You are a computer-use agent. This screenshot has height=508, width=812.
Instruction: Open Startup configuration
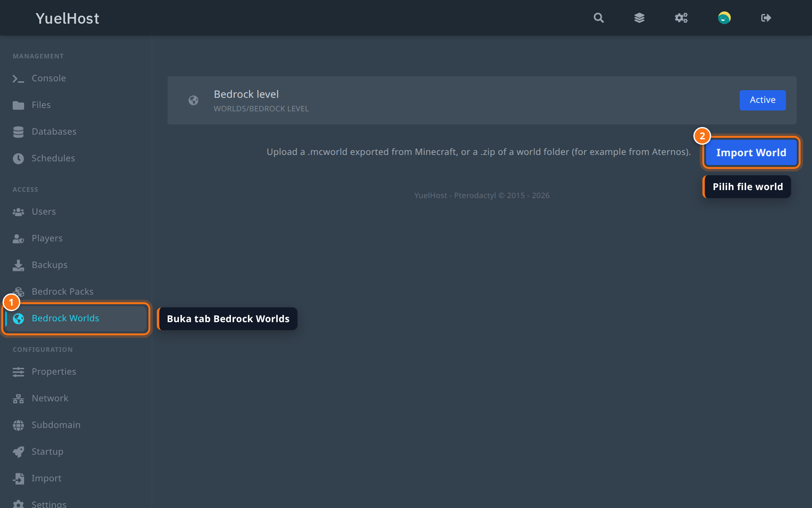pos(76,452)
